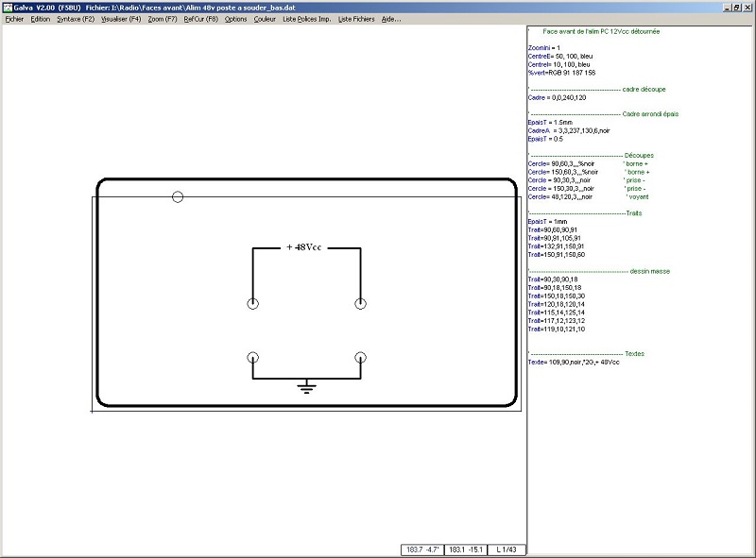Click the small circle on the top frame line

coord(178,197)
